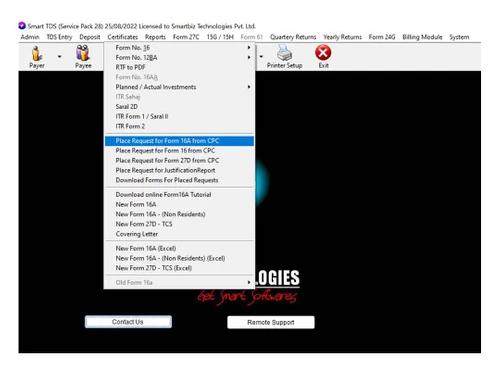
Task: Open the System menu
Action: pyautogui.click(x=459, y=37)
